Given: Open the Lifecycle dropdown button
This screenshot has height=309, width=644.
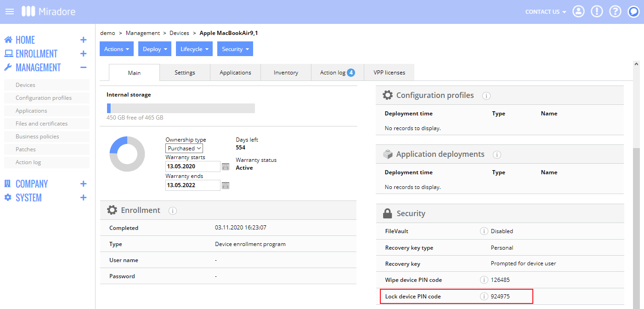Looking at the screenshot, I should (x=194, y=49).
